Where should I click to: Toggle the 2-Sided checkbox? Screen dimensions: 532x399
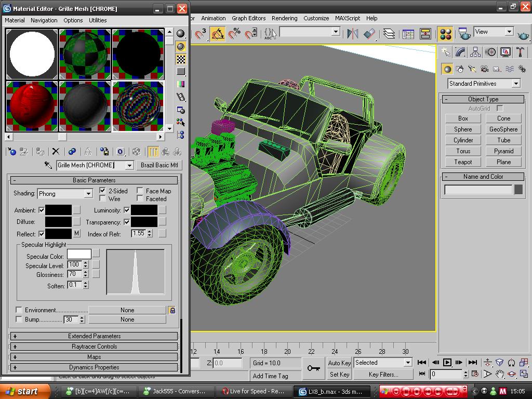pos(102,191)
